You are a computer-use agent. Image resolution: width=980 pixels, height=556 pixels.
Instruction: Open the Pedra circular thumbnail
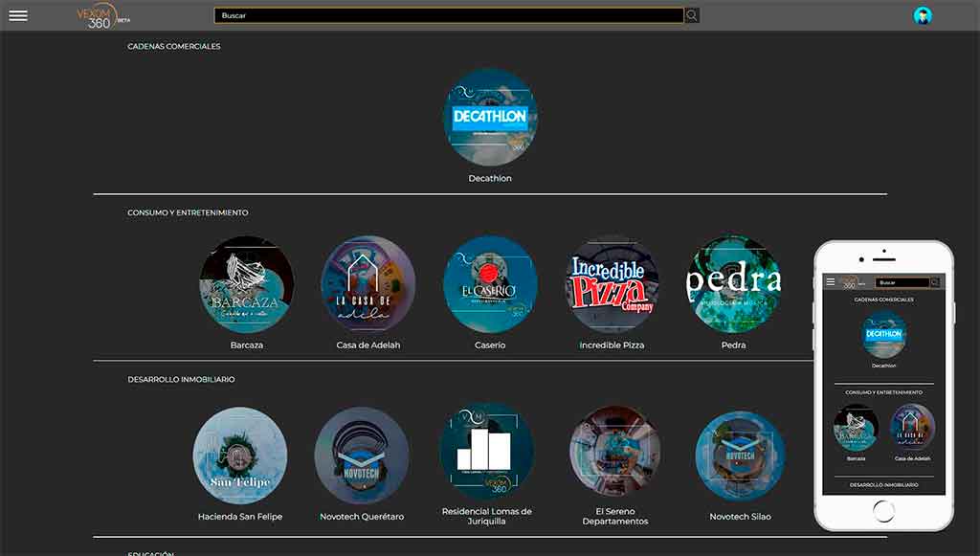734,284
